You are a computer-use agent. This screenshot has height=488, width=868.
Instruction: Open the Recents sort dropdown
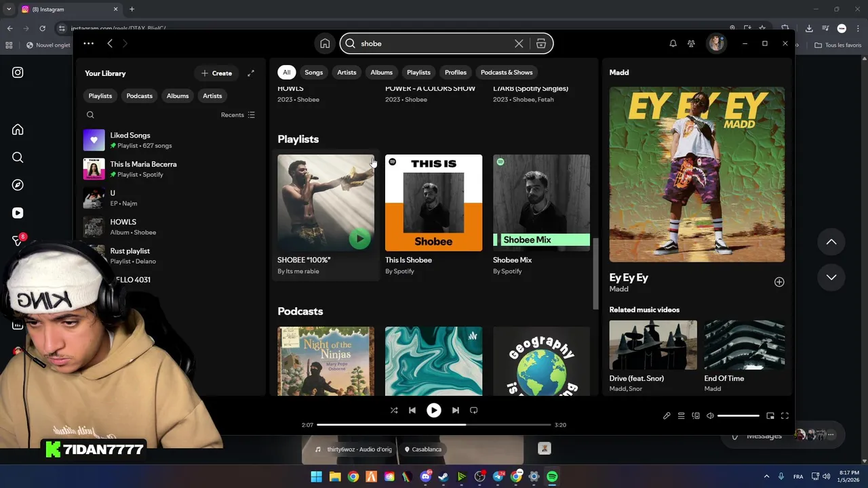pyautogui.click(x=238, y=115)
